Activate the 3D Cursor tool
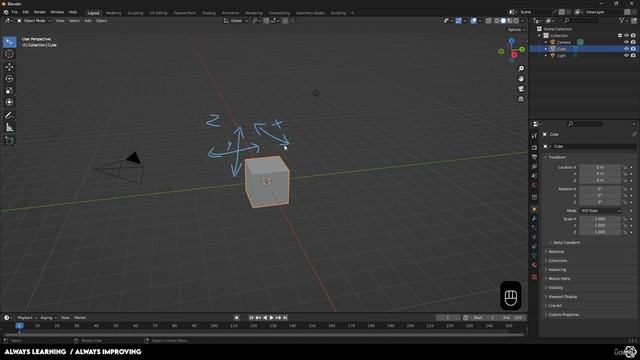 (x=9, y=54)
